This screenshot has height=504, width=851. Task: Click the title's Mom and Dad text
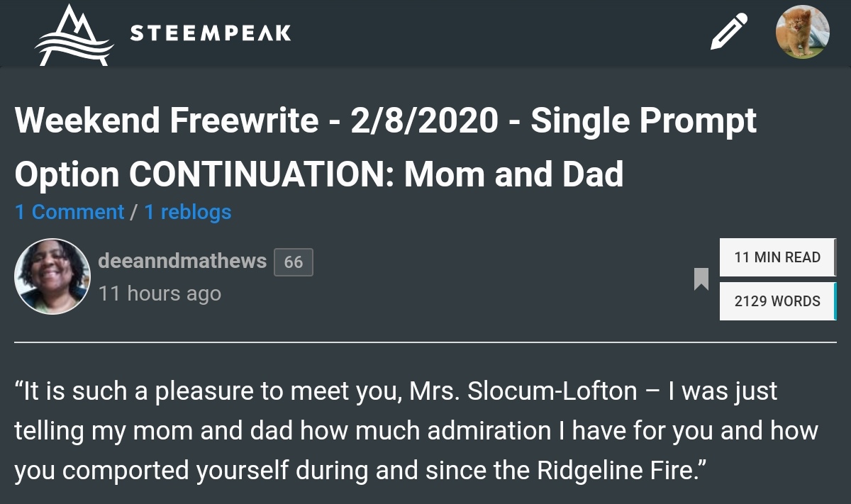pyautogui.click(x=514, y=174)
